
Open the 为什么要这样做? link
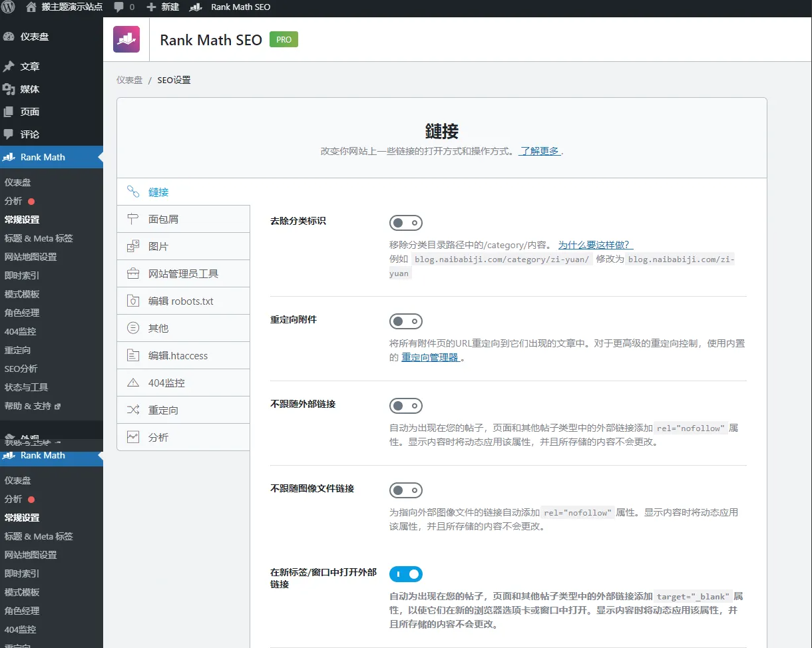coord(595,245)
